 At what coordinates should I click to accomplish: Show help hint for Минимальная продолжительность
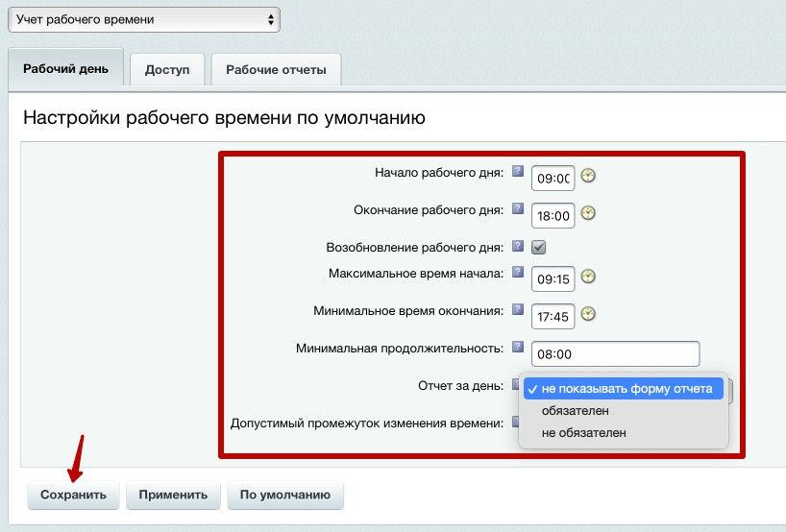pos(518,348)
